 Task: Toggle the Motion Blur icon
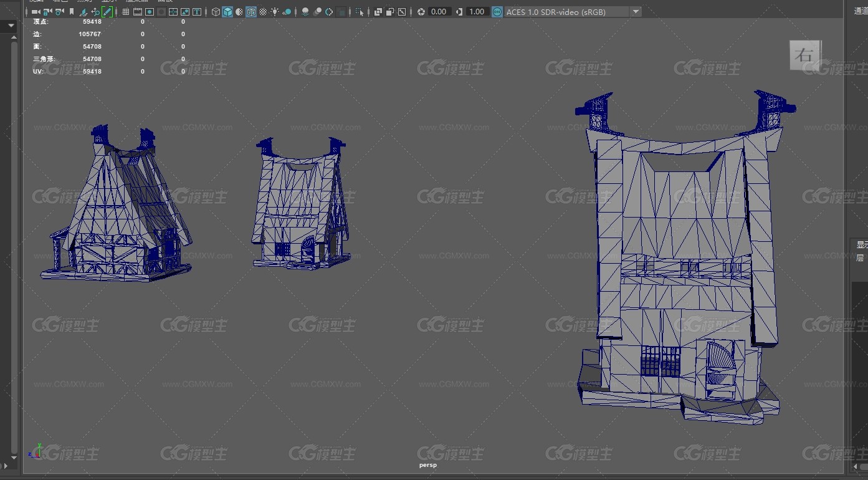pyautogui.click(x=317, y=12)
